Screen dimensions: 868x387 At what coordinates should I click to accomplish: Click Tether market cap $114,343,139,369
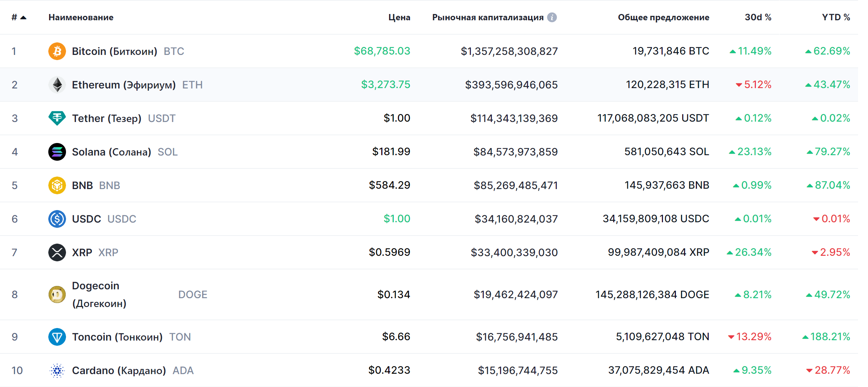point(514,118)
